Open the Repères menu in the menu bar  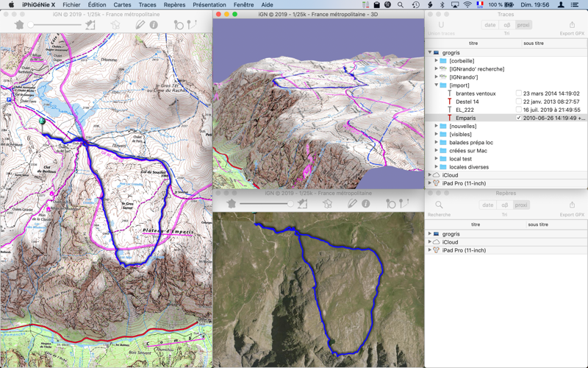click(174, 5)
